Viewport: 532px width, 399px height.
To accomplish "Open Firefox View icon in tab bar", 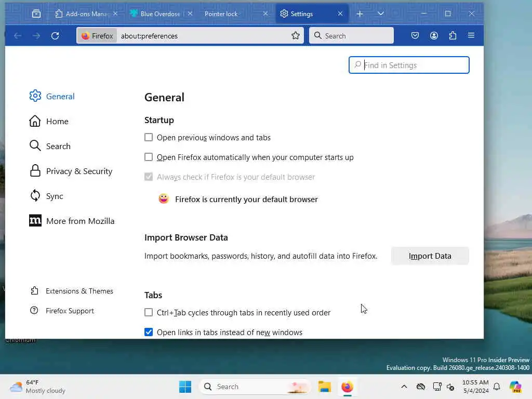I will pos(36,14).
